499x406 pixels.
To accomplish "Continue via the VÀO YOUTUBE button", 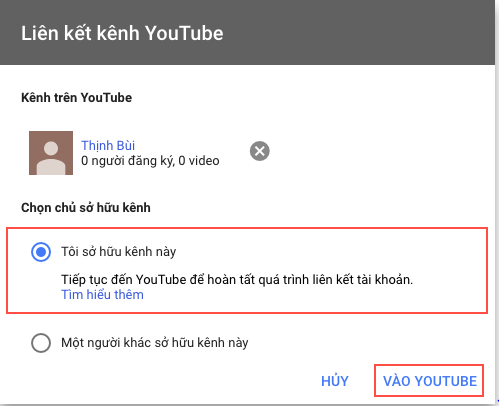I will tap(429, 381).
